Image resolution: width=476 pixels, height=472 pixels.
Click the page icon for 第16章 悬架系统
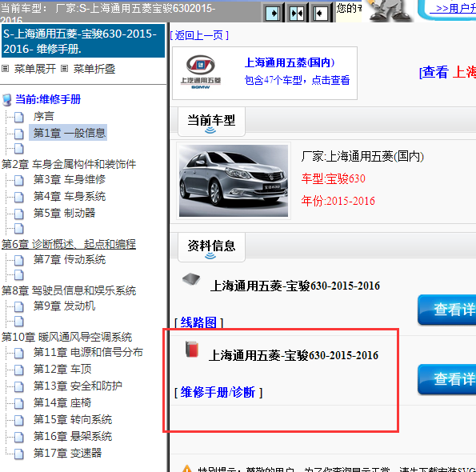point(19,437)
